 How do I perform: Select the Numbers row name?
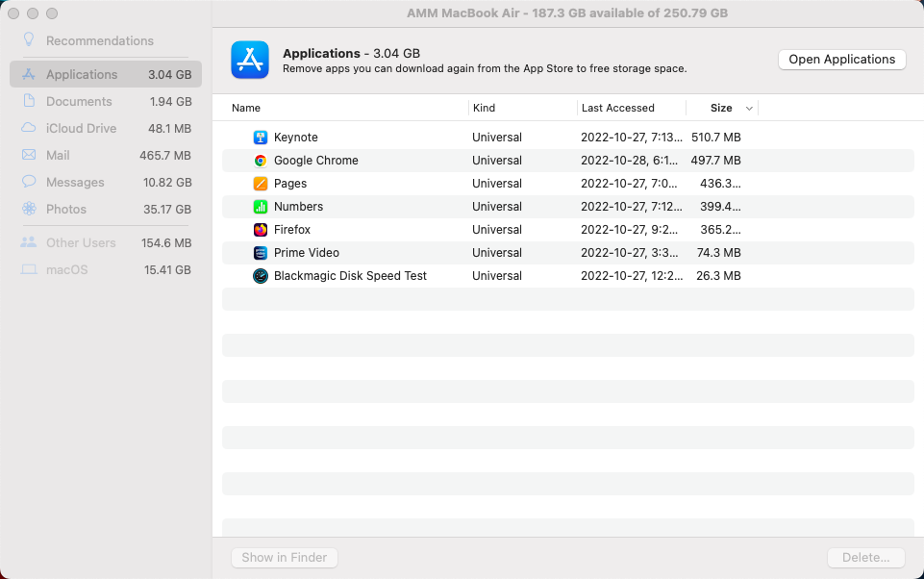tap(298, 207)
